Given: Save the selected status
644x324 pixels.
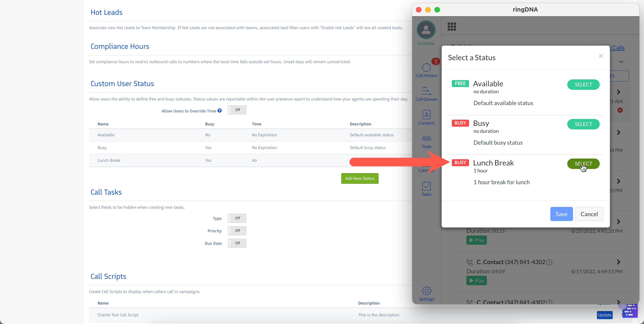Looking at the screenshot, I should pos(561,214).
